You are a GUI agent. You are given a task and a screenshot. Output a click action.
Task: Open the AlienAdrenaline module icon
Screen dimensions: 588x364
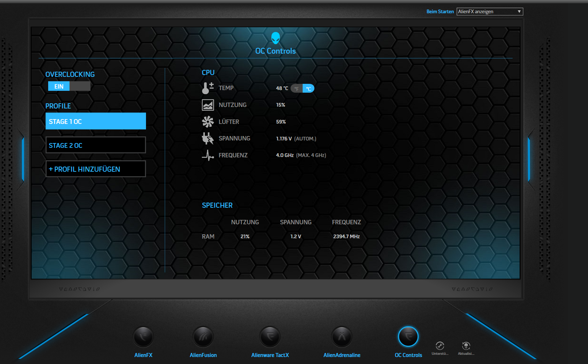[x=342, y=336]
